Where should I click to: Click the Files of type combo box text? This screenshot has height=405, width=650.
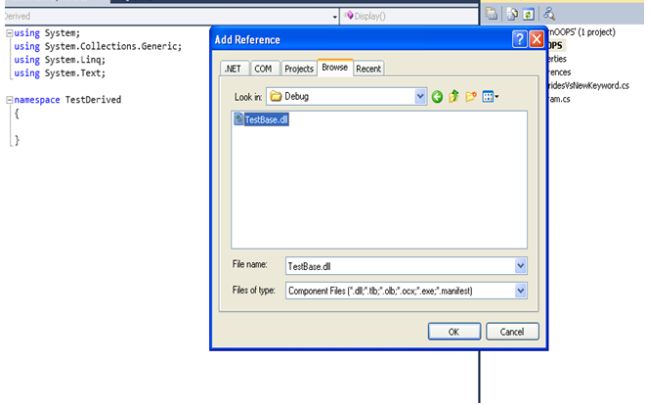[x=380, y=291]
